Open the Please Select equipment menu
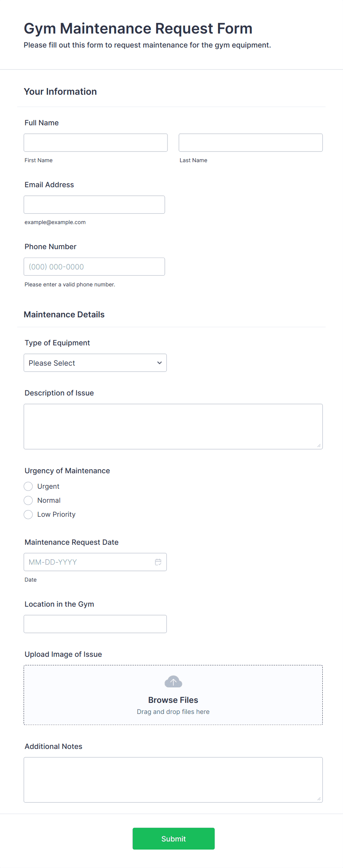The width and height of the screenshot is (343, 868). (x=95, y=363)
